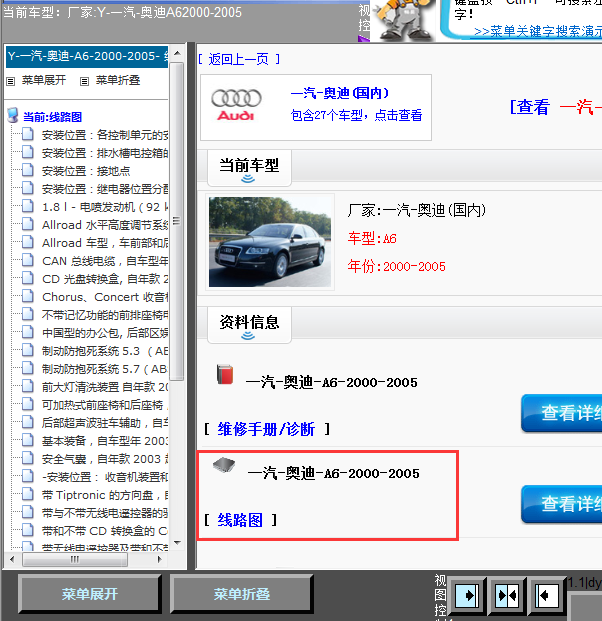602x621 pixels.
Task: Click document icon for 带 Tiptronic 的方向盘
Action: click(x=27, y=494)
